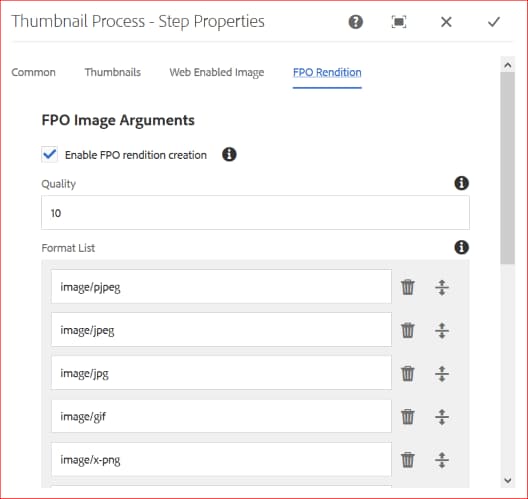Edit the image/pjpeg format field
The height and width of the screenshot is (499, 528).
221,287
